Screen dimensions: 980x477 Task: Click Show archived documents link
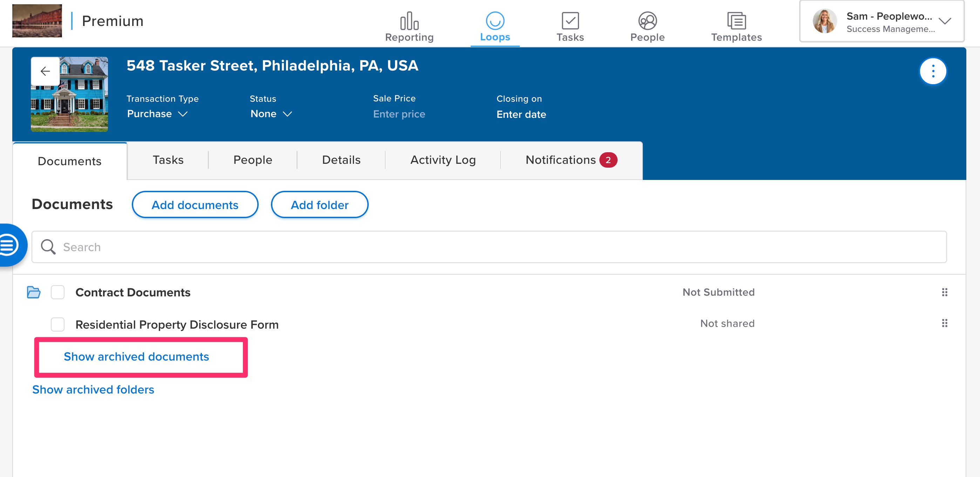coord(136,356)
